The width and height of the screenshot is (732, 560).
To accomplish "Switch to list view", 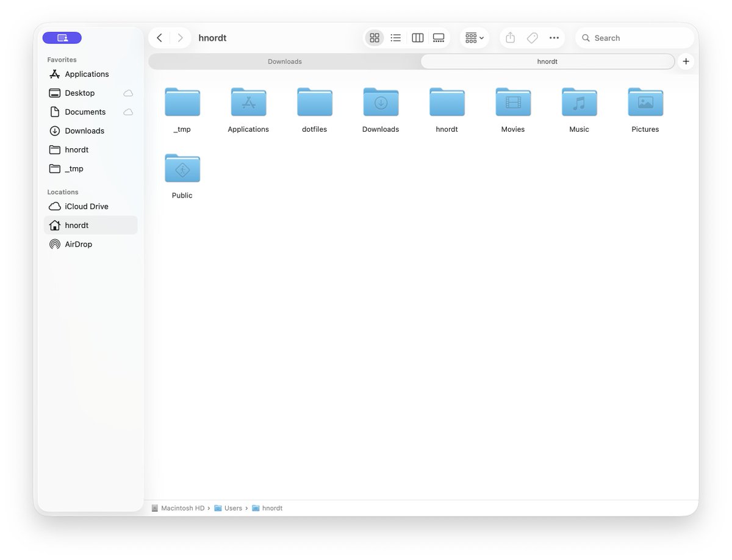I will click(396, 38).
